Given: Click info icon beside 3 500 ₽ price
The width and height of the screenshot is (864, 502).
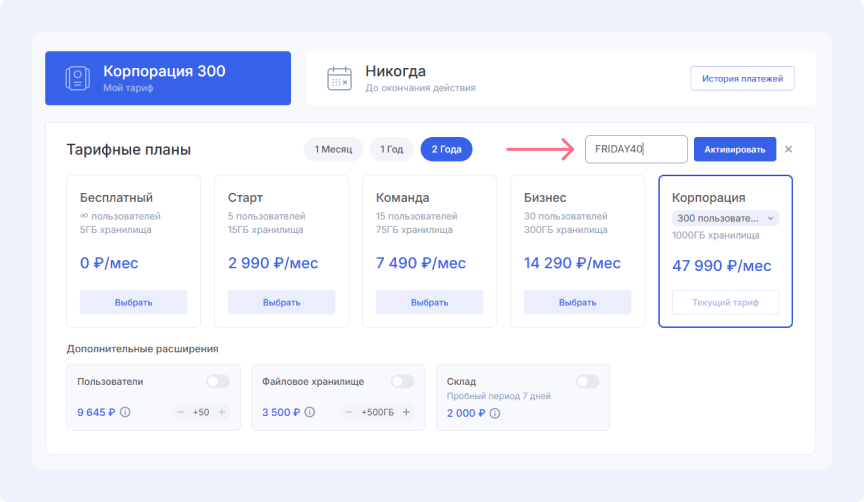Looking at the screenshot, I should pyautogui.click(x=310, y=412).
